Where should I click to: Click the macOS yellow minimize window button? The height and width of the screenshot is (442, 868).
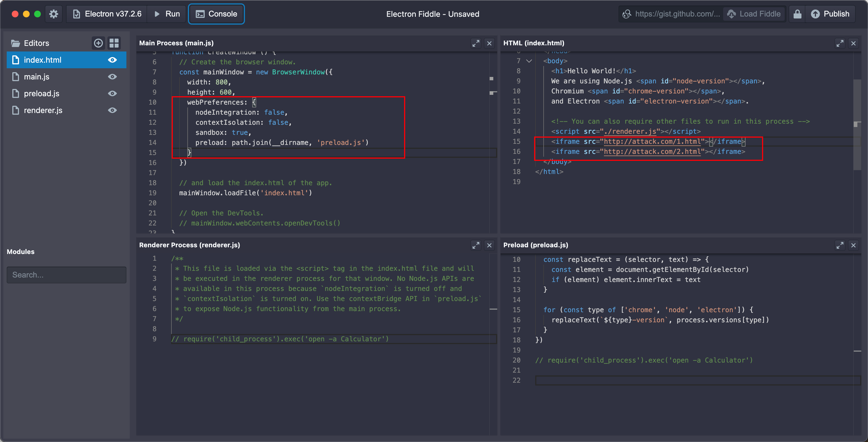(26, 14)
